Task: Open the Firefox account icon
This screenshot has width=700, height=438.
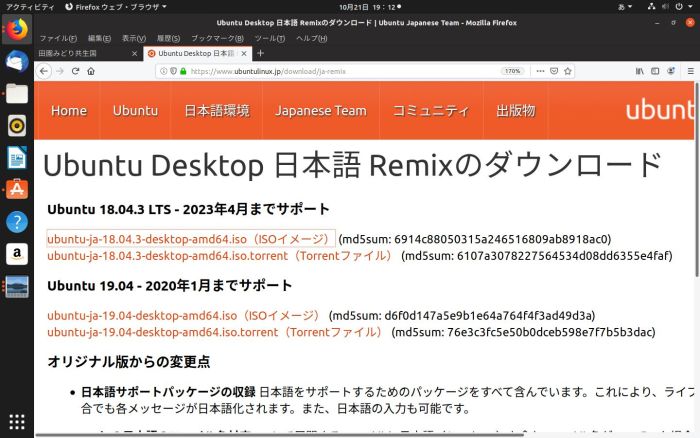Action: pyautogui.click(x=671, y=71)
